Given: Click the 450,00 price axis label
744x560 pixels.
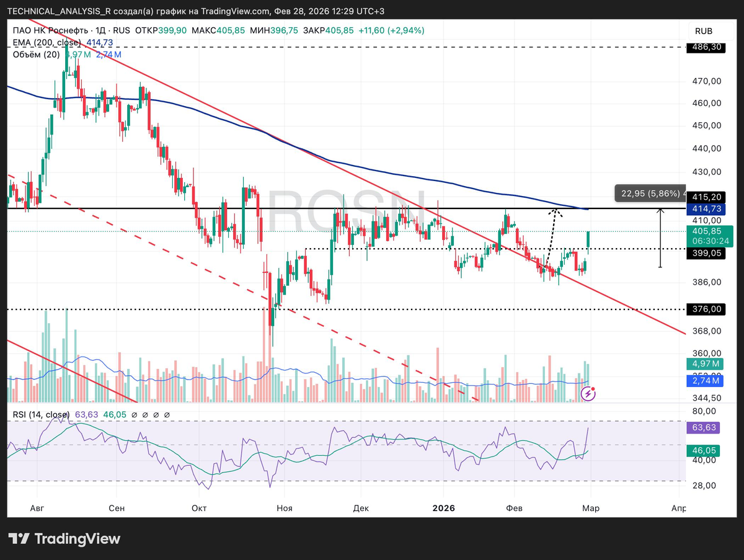Looking at the screenshot, I should 706,125.
